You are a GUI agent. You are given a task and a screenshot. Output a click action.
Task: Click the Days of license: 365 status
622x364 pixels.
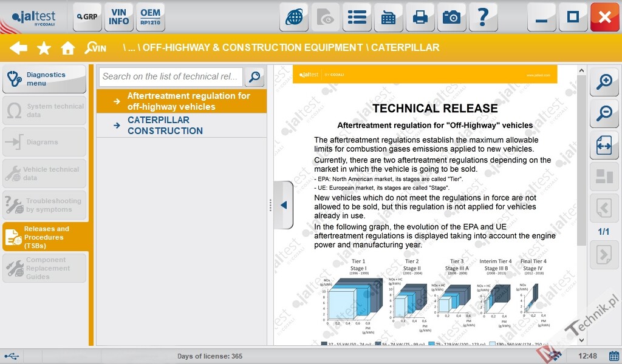(x=210, y=356)
